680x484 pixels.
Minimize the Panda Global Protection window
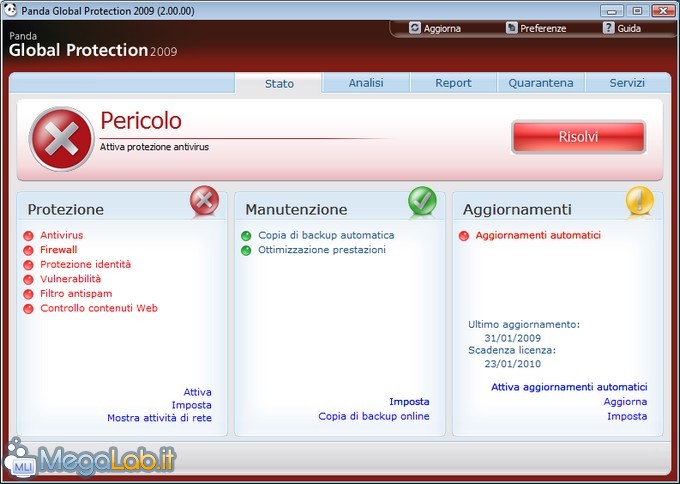612,10
